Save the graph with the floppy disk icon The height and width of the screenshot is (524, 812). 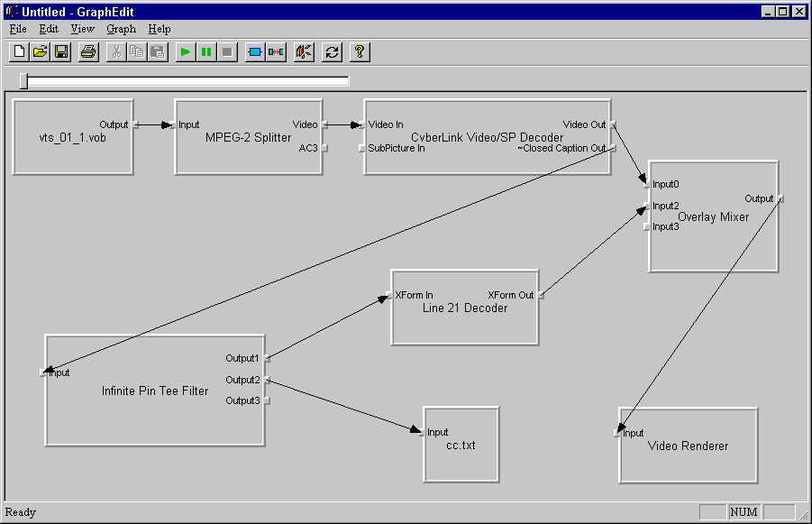pyautogui.click(x=61, y=51)
